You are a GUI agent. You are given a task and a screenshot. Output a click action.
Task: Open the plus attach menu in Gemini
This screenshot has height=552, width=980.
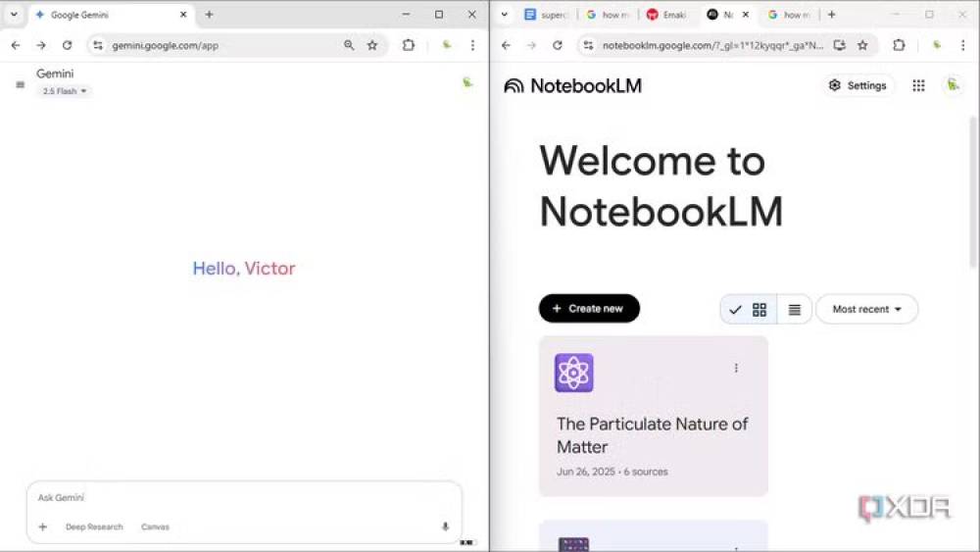pos(42,527)
